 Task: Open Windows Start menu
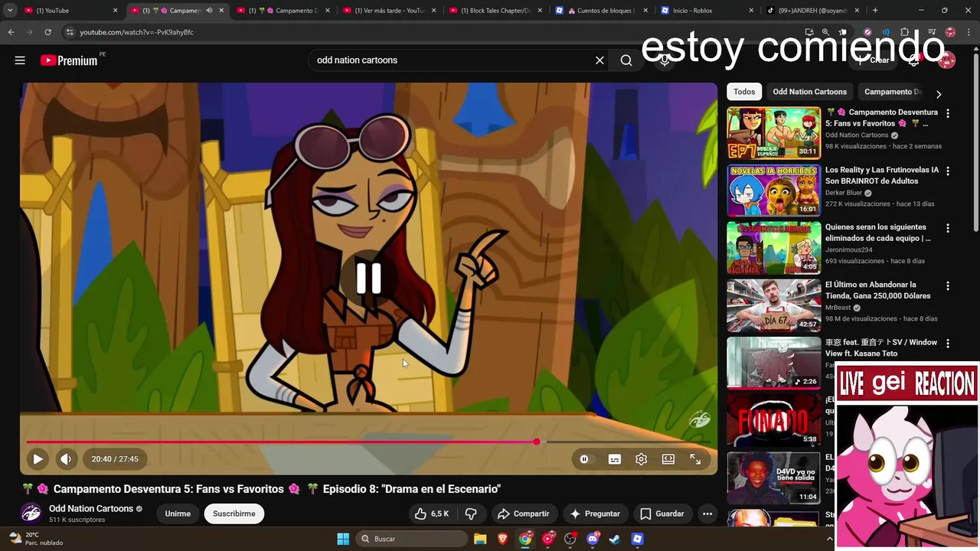343,539
